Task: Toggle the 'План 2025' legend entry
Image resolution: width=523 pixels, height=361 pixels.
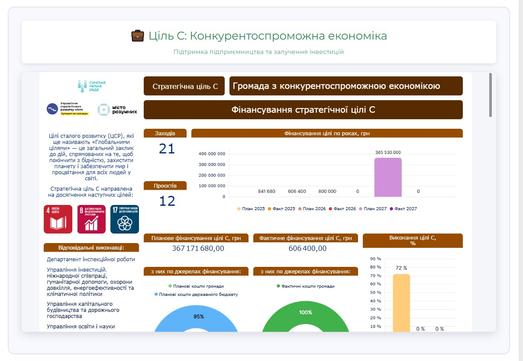Action: tap(251, 209)
